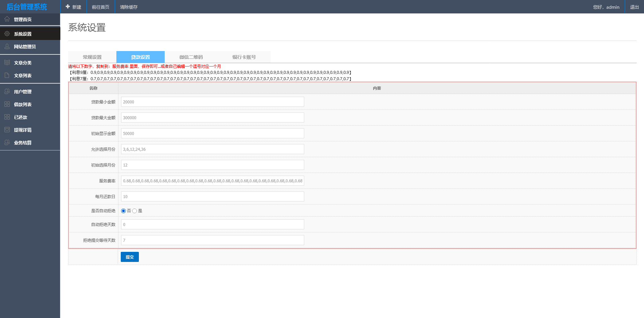Screen dimensions: 644x318
Task: Click the 退出 logout link
Action: tap(634, 7)
